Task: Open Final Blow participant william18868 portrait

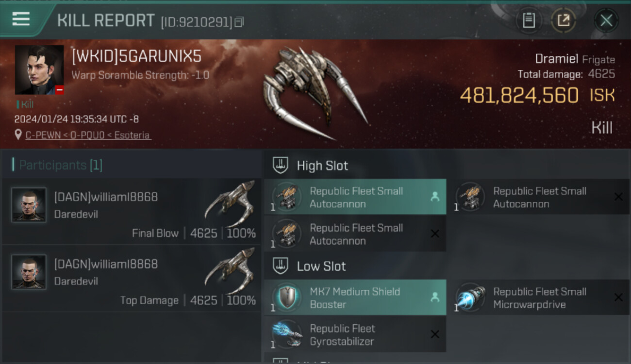Action: 29,205
